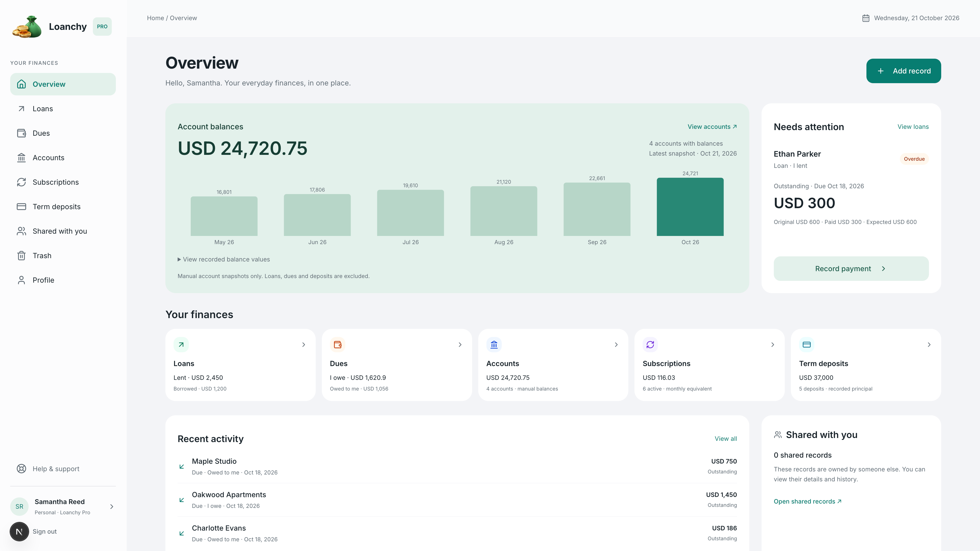Viewport: 980px width, 551px height.
Task: Click the Term deposits card icon in sidebar
Action: point(21,206)
